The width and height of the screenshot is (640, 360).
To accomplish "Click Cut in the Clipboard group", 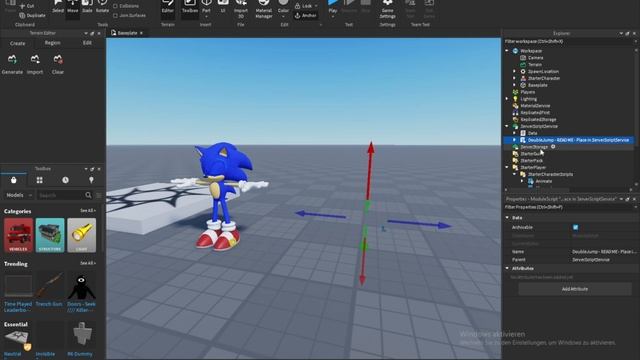I will pyautogui.click(x=27, y=6).
